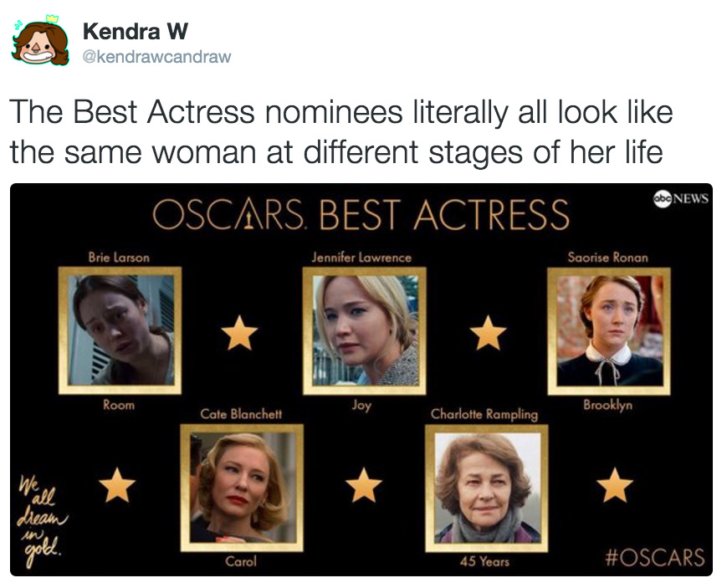Select the photo captioned Charlotte Rampling

point(486,488)
